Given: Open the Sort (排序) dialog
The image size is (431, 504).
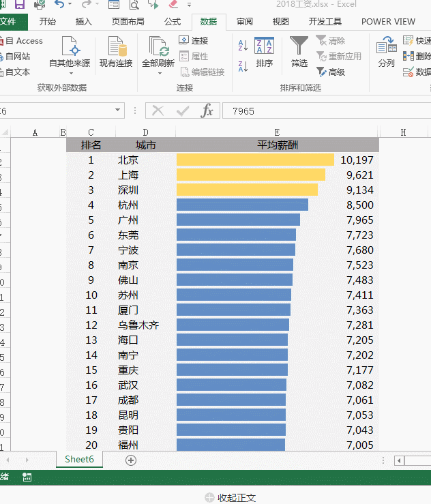Looking at the screenshot, I should (264, 51).
